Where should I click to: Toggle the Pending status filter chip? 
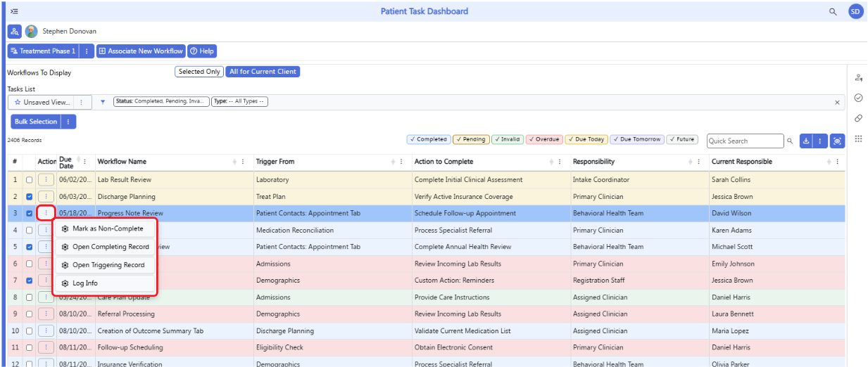click(472, 139)
